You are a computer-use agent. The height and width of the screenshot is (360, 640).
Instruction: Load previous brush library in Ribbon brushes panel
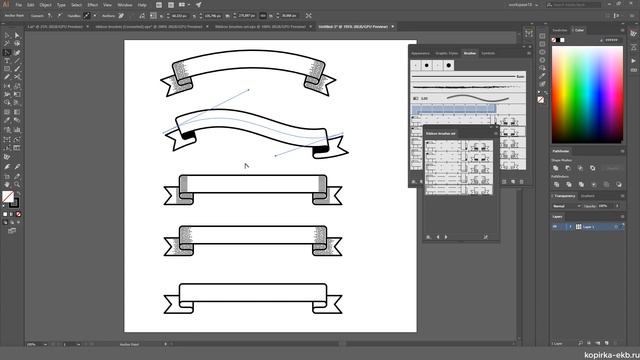point(438,237)
